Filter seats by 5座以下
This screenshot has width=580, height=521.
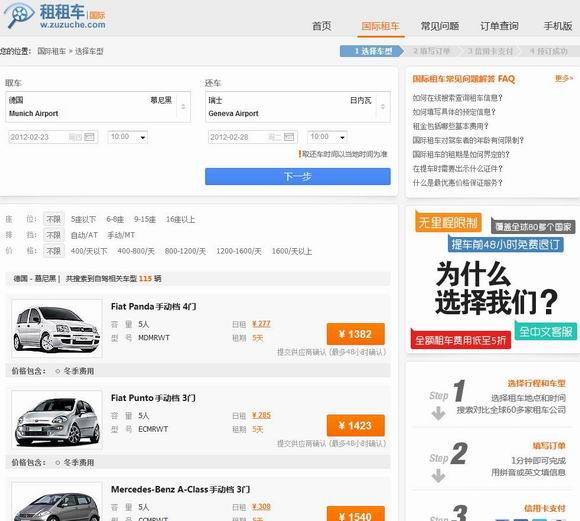tap(84, 219)
